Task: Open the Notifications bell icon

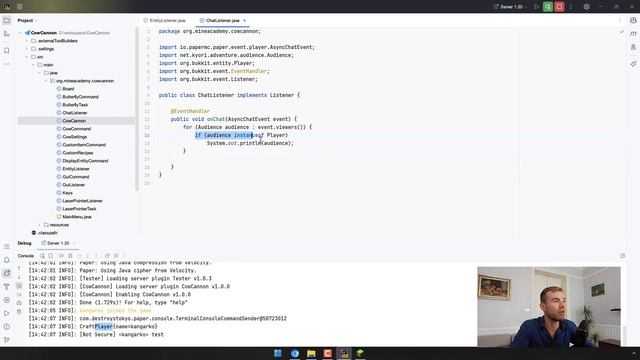Action: pyautogui.click(x=7, y=260)
